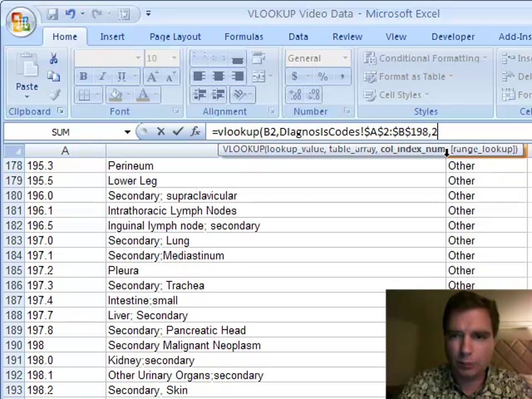Screen dimensions: 532x399
Task: Switch to the Formulas tab
Action: pos(244,37)
